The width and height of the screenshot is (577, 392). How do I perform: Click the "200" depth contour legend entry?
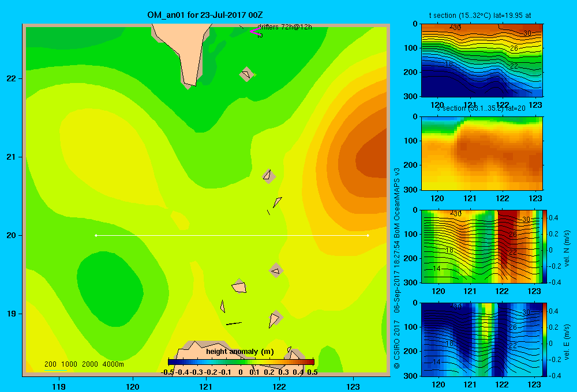50,364
